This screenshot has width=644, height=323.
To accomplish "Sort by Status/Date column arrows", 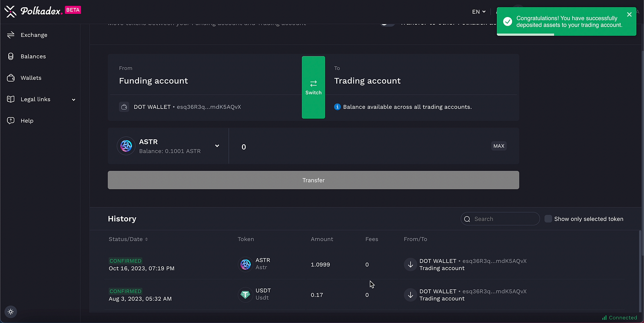I will (147, 239).
